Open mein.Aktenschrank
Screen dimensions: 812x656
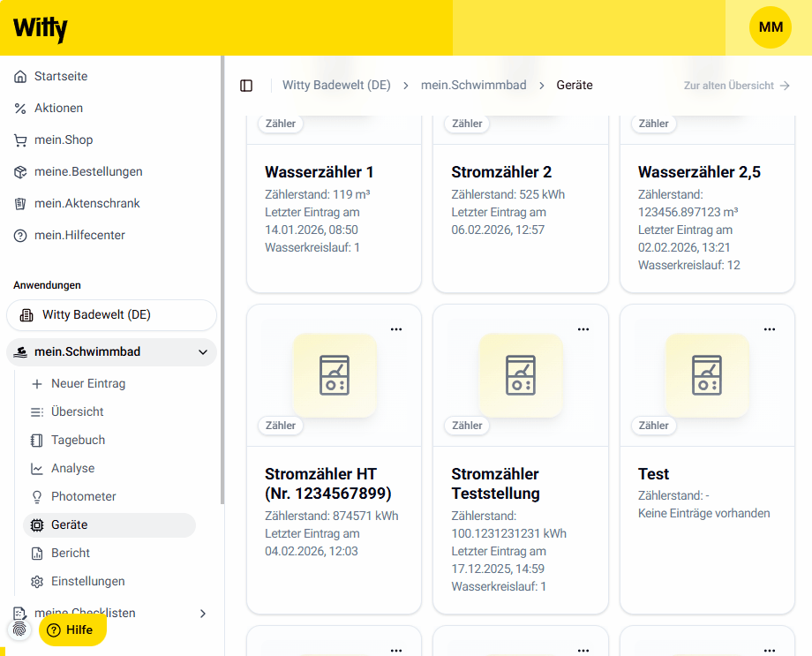click(87, 203)
